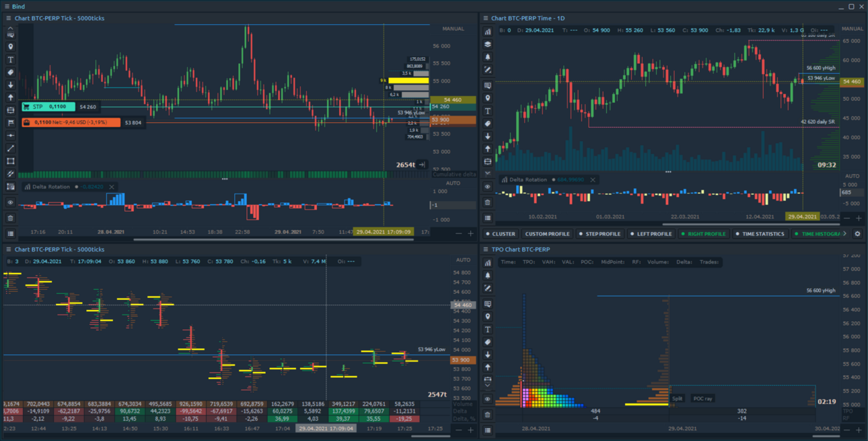Viewport: 868px width, 441px height.
Task: Select the Text tool in top-left Tick chart
Action: pos(10,60)
